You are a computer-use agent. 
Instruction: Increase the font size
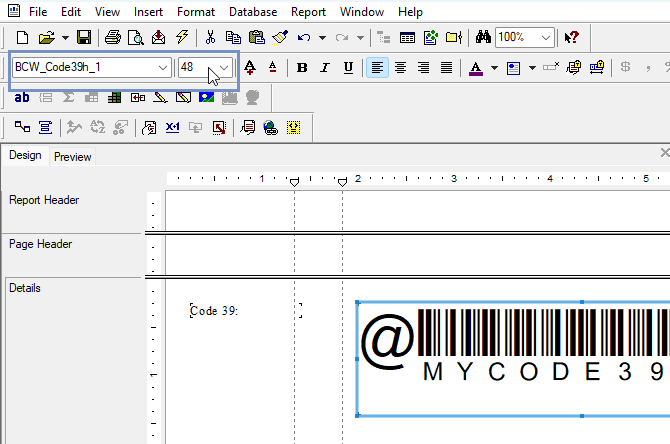[x=250, y=68]
